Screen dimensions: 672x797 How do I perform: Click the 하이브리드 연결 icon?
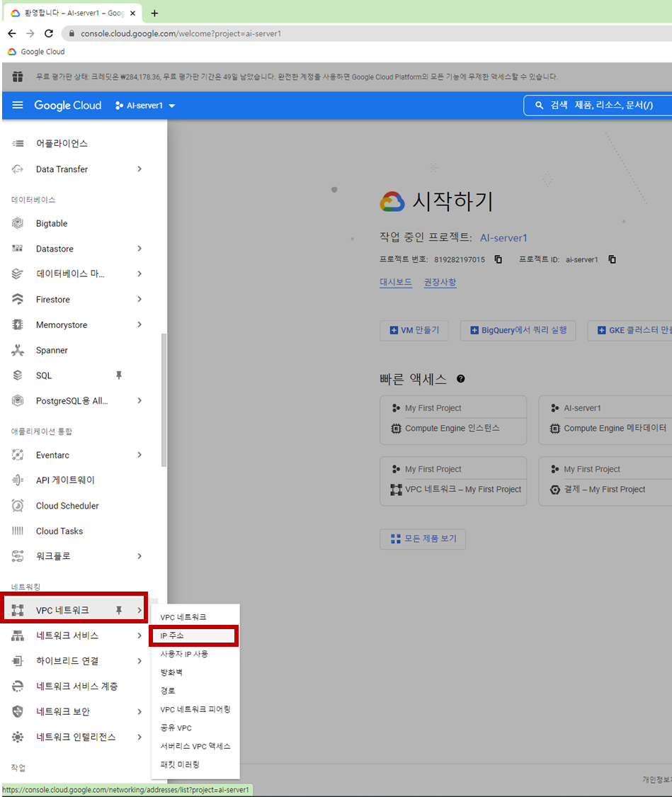coord(18,661)
